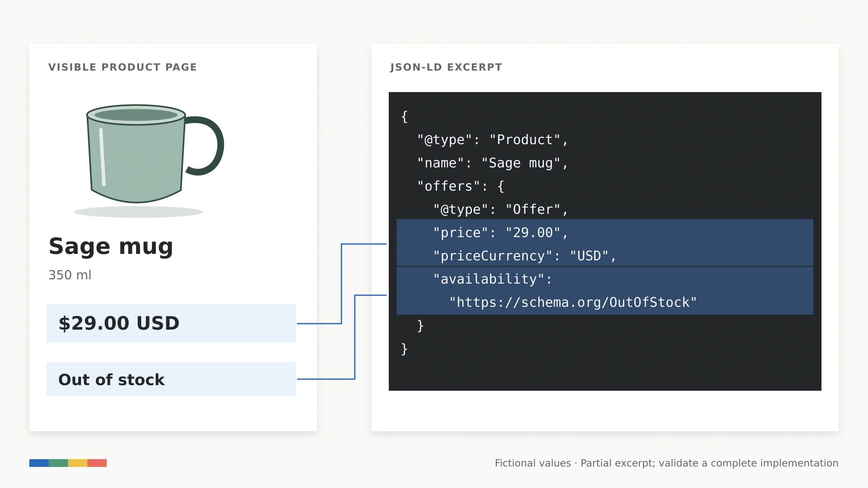
Task: Select the yellow color swatch
Action: point(77,463)
